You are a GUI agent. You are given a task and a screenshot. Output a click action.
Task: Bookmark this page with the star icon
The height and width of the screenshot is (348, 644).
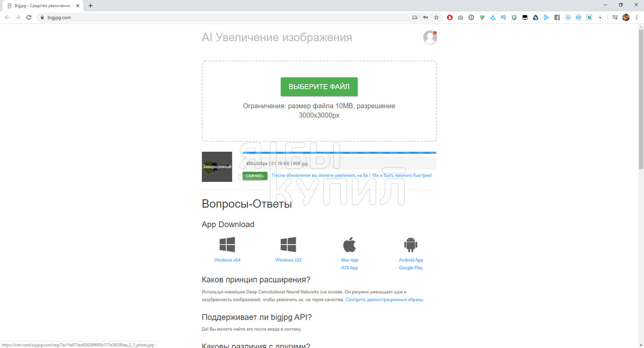[436, 17]
